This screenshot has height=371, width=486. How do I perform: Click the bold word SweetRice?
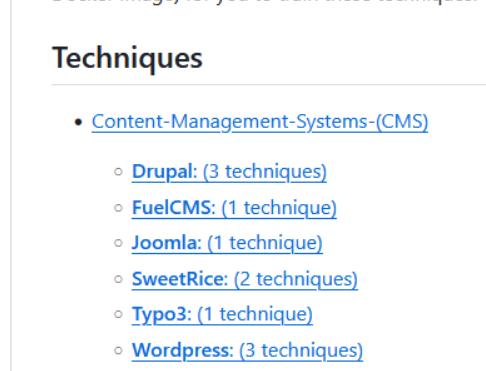[179, 279]
